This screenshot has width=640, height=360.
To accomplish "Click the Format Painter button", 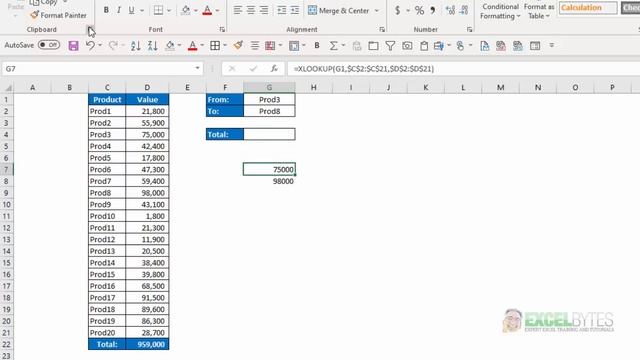I will coord(58,15).
